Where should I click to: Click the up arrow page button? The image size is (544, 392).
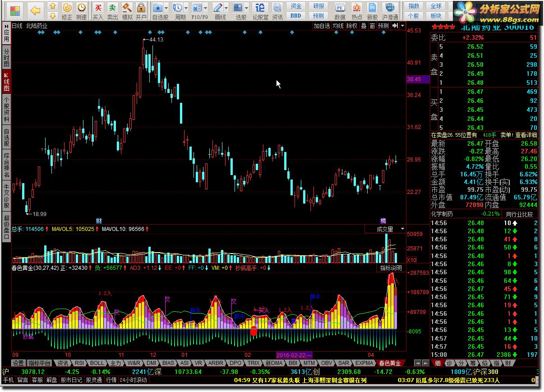53,6
